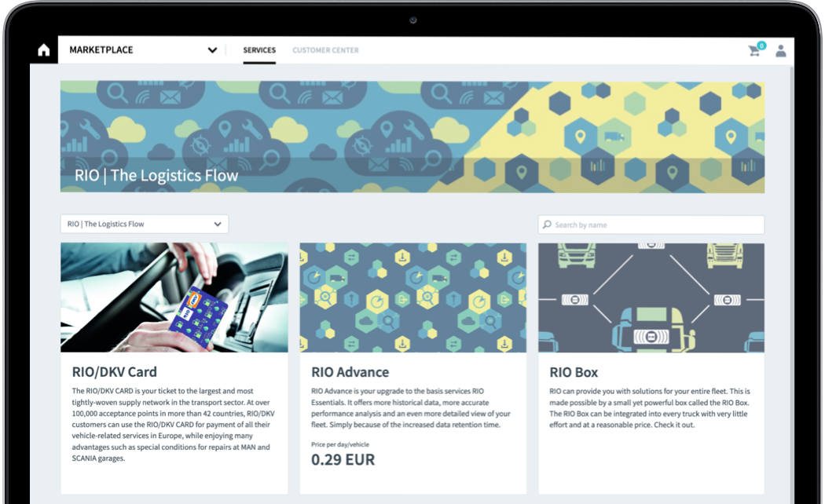The height and width of the screenshot is (504, 825).
Task: Click the cart item count badge
Action: coord(761,46)
